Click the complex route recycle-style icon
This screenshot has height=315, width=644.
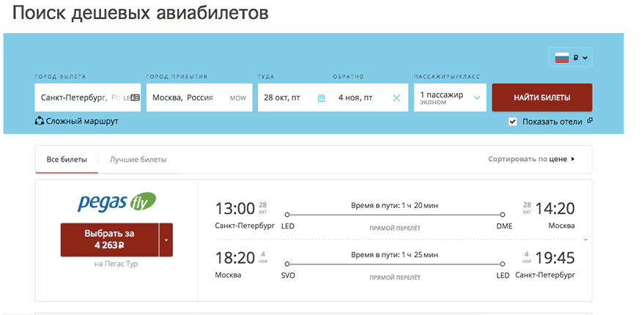click(x=40, y=121)
